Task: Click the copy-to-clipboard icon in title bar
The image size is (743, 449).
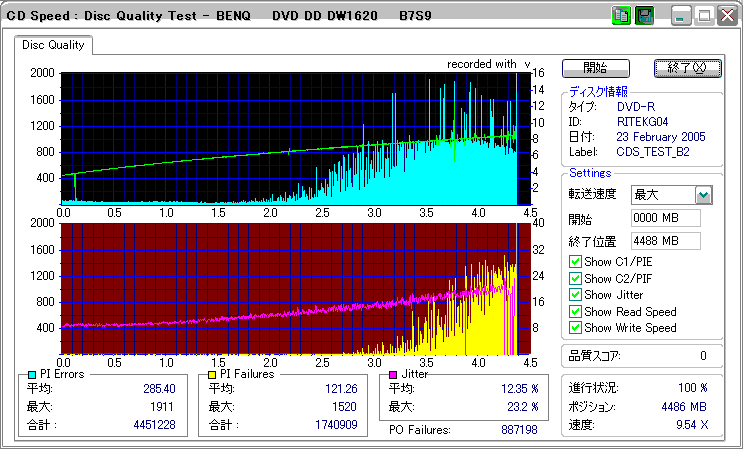Action: (x=621, y=16)
